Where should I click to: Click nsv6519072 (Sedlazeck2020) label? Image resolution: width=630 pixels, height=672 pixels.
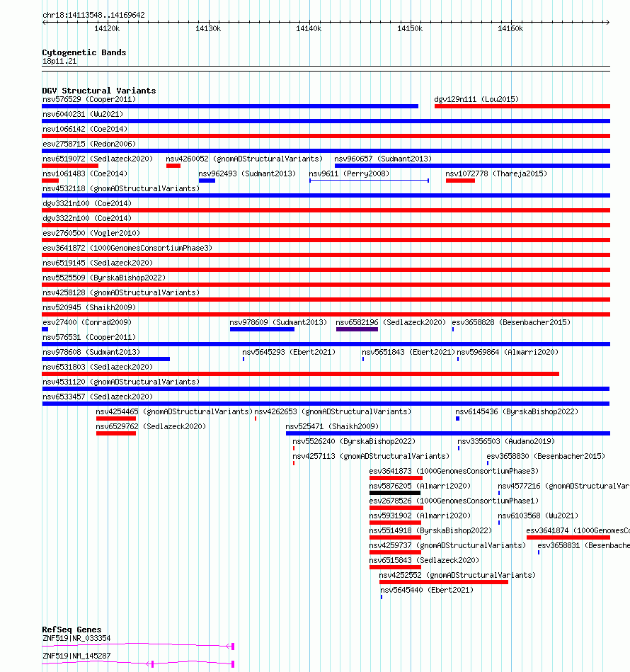98,159
